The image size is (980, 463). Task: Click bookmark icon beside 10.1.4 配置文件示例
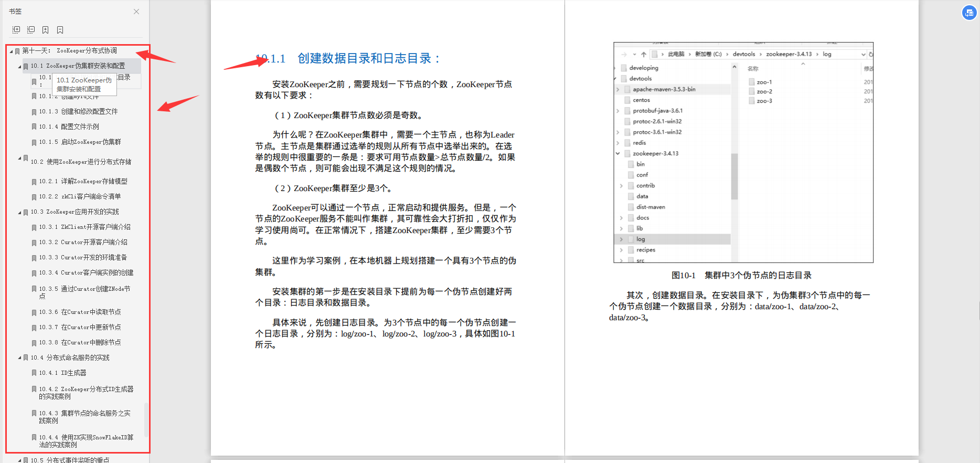coord(34,127)
